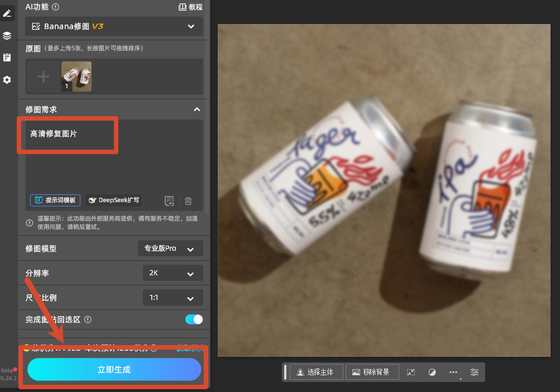Image resolution: width=560 pixels, height=392 pixels.
Task: Click the 立即生成 generate button
Action: pyautogui.click(x=114, y=370)
